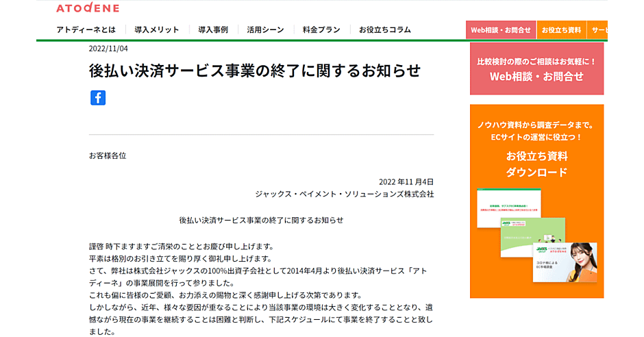Click the line starting 謹啓 時下ますます
644x337 pixels.
coord(182,247)
